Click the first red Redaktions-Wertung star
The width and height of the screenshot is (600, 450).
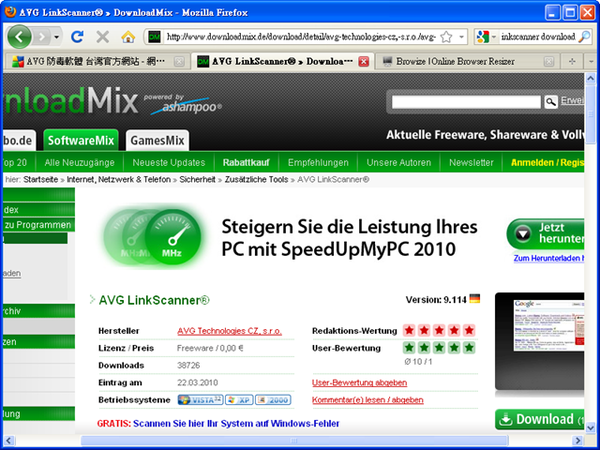click(x=409, y=330)
